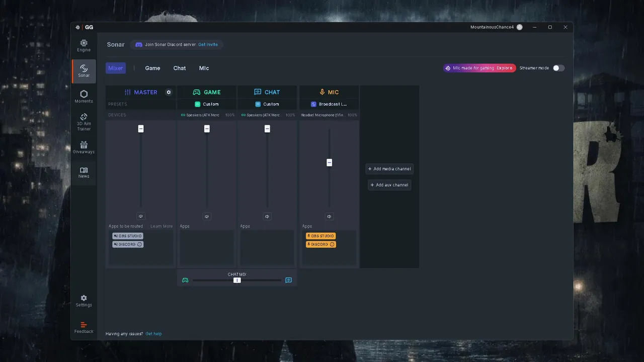Open the Mic Broadcast preset dropdown
Screen dimensions: 644x362
tap(329, 104)
